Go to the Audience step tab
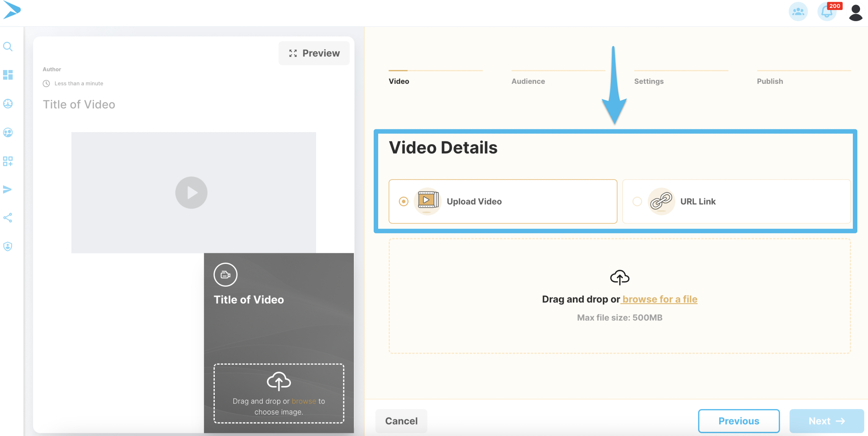This screenshot has height=436, width=868. coord(528,81)
